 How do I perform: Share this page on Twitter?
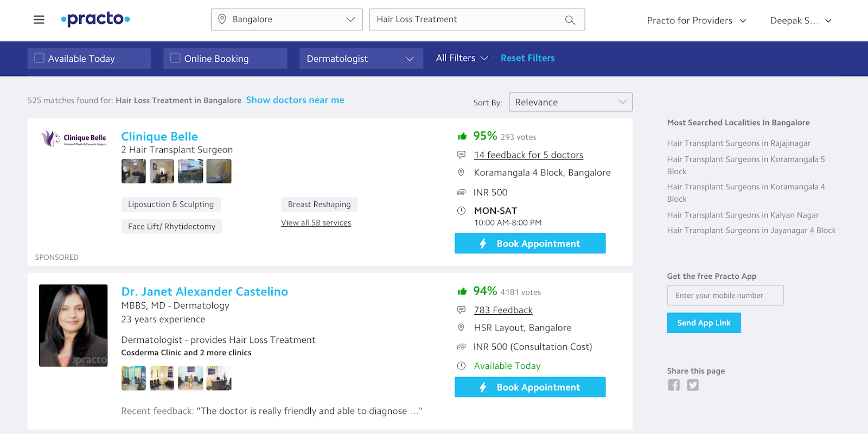click(693, 385)
